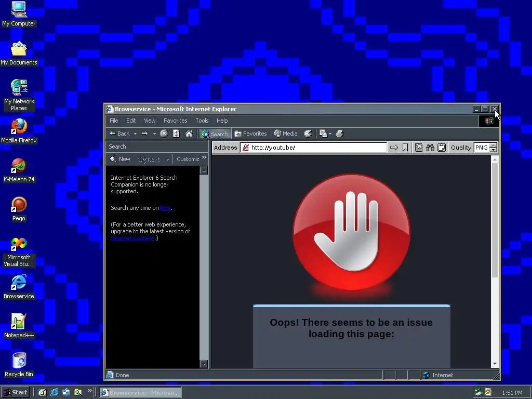
Task: Open the My Documents desktop icon
Action: (x=19, y=54)
